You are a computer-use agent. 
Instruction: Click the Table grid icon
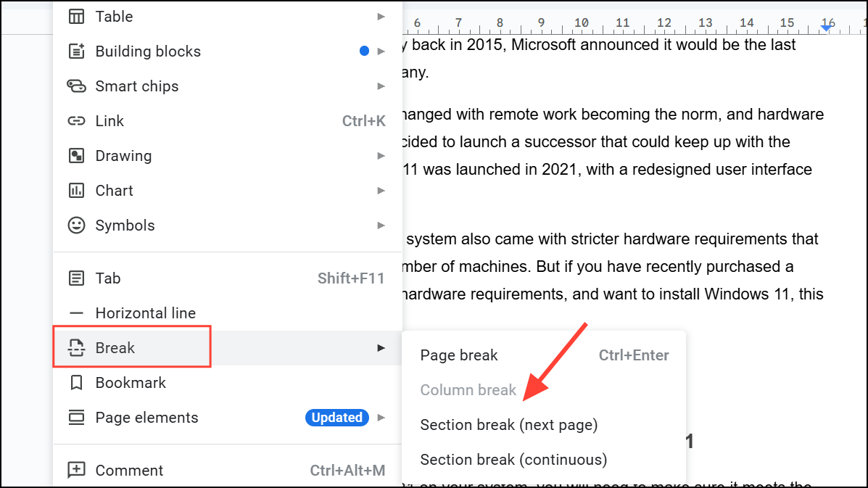[76, 16]
